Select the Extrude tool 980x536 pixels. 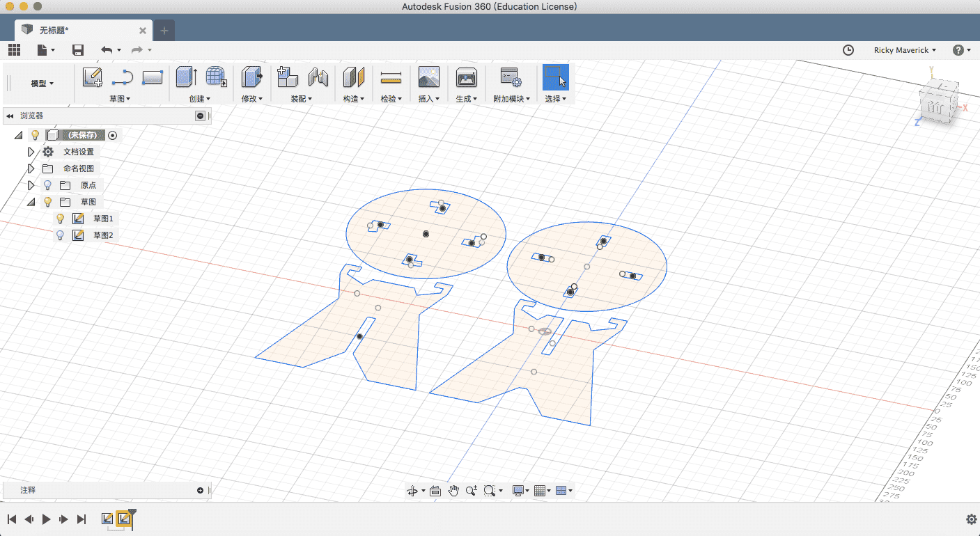(187, 77)
